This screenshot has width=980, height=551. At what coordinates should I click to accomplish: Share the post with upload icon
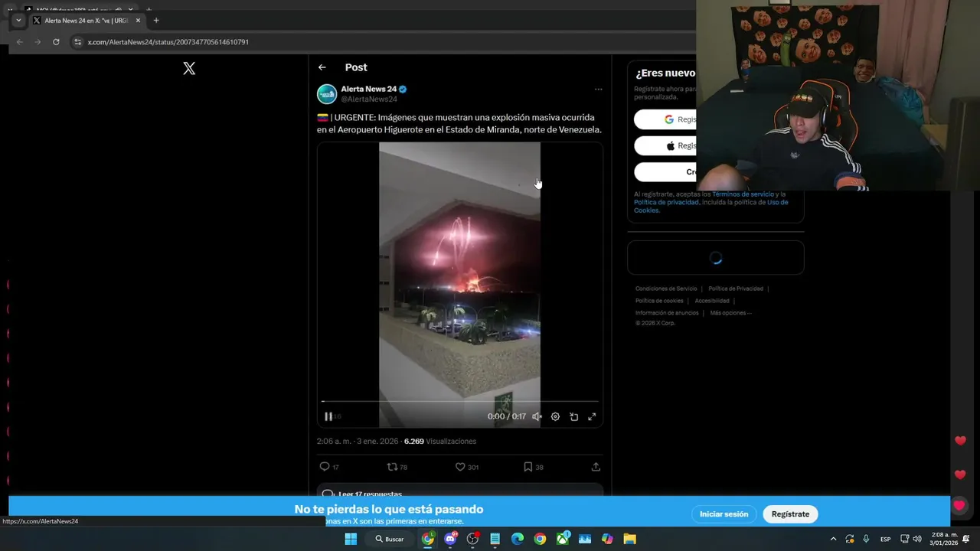pyautogui.click(x=596, y=467)
